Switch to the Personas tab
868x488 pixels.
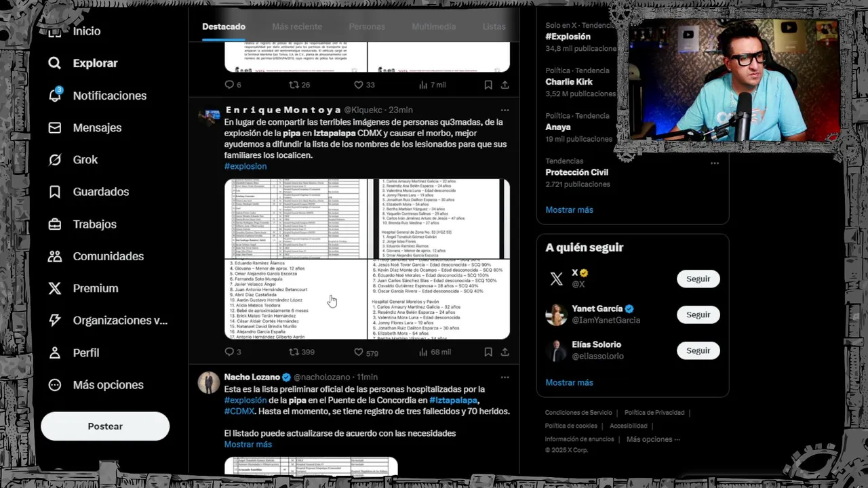367,26
